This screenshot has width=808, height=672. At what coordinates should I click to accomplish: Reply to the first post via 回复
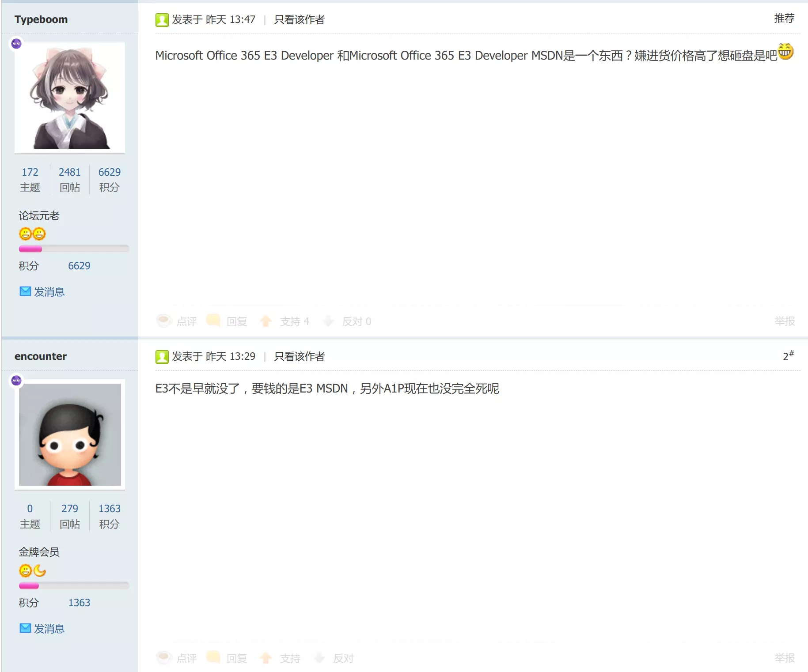click(227, 321)
